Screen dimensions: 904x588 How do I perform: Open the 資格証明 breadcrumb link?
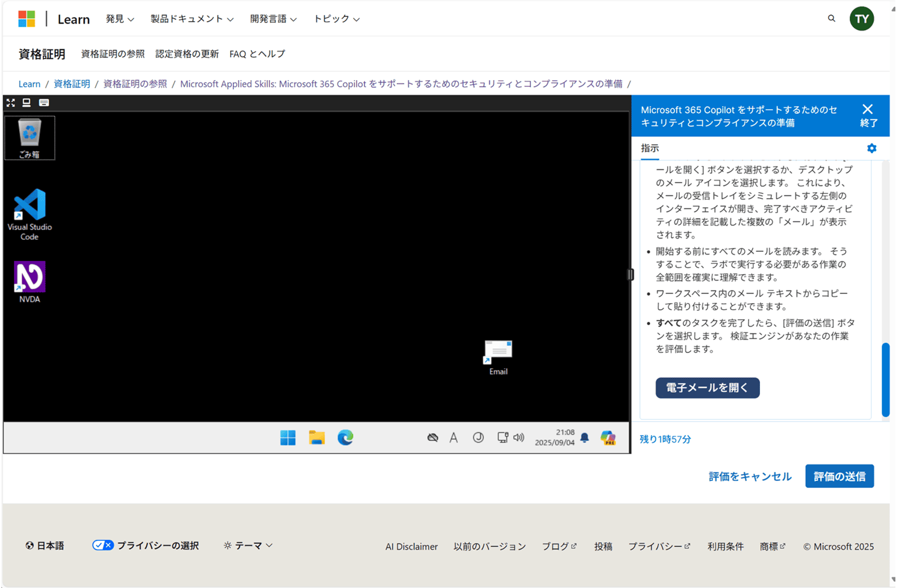coord(72,84)
